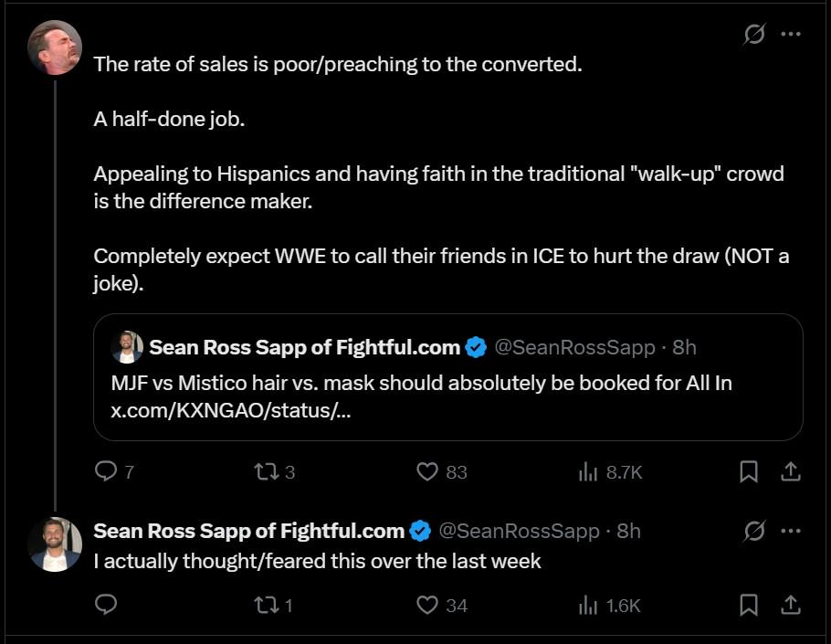This screenshot has height=644, width=831.
Task: Open the x.com/KXNGAO/status link
Action: 230,410
